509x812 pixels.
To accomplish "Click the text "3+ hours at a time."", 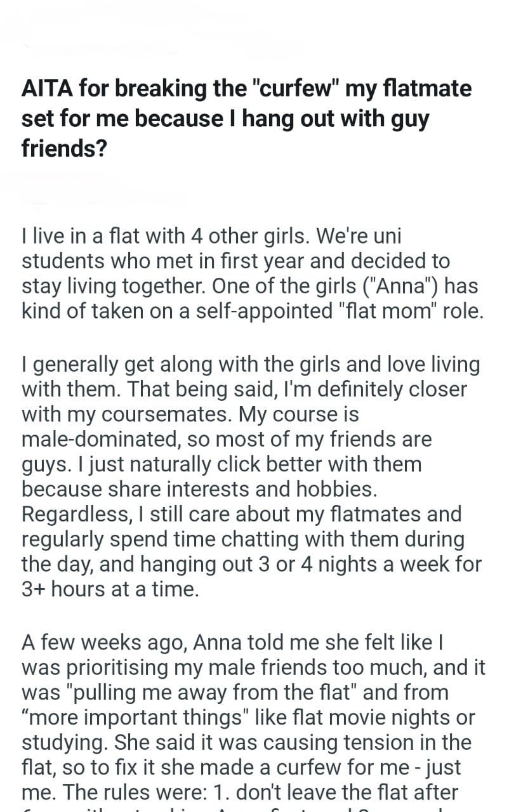I will (110, 589).
